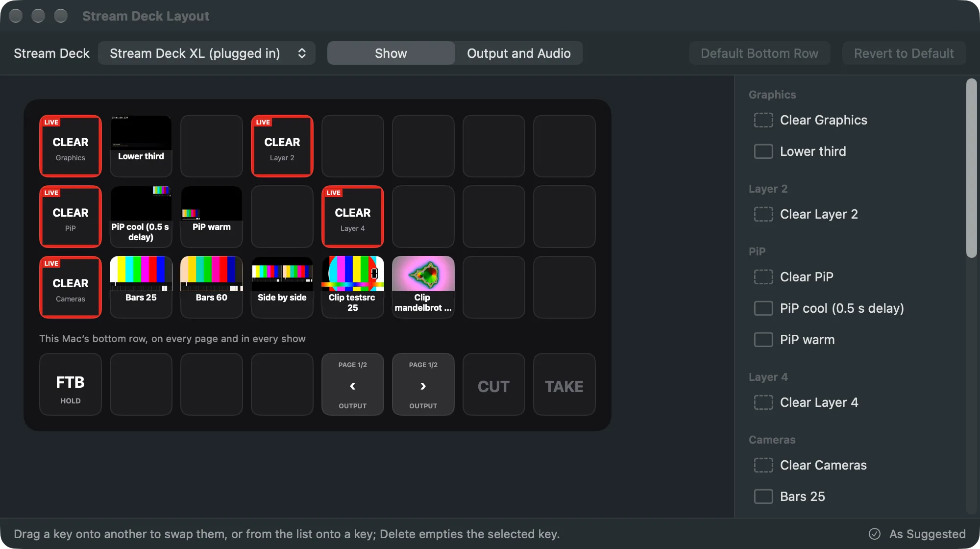Click the dashed icon beside Clear Layer 2
980x549 pixels.
point(763,214)
